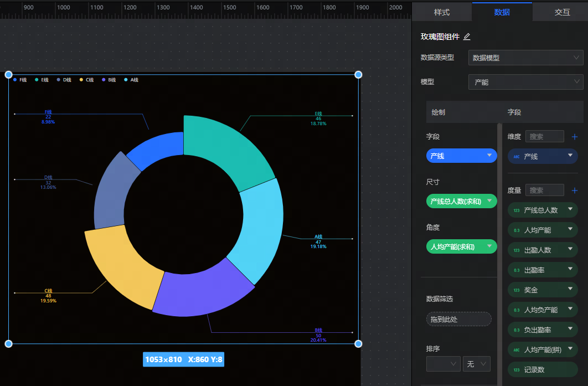Screen dimensions: 588x386
Task: Switch to the 样式 tab
Action: (x=441, y=12)
